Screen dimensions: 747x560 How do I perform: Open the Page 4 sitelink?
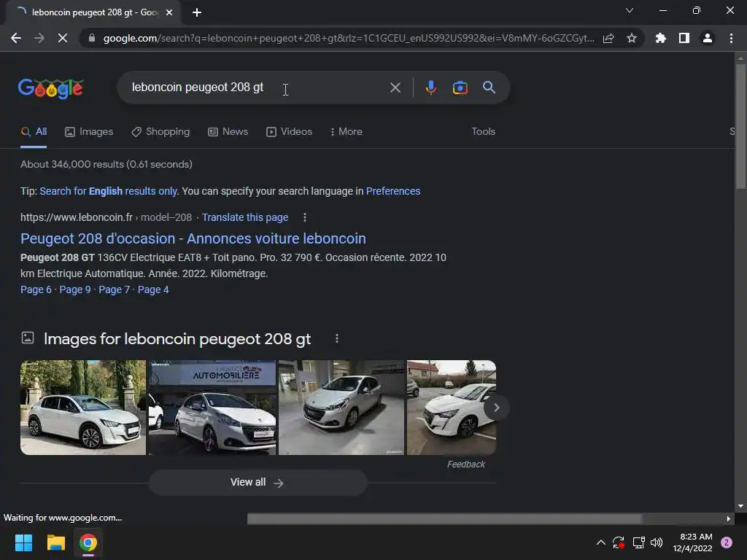point(153,290)
